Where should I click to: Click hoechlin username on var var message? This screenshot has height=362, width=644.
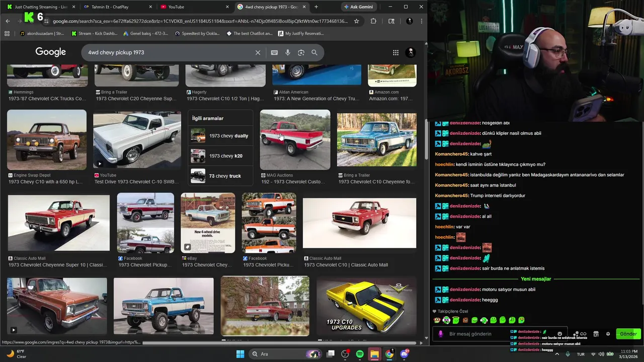point(444,227)
